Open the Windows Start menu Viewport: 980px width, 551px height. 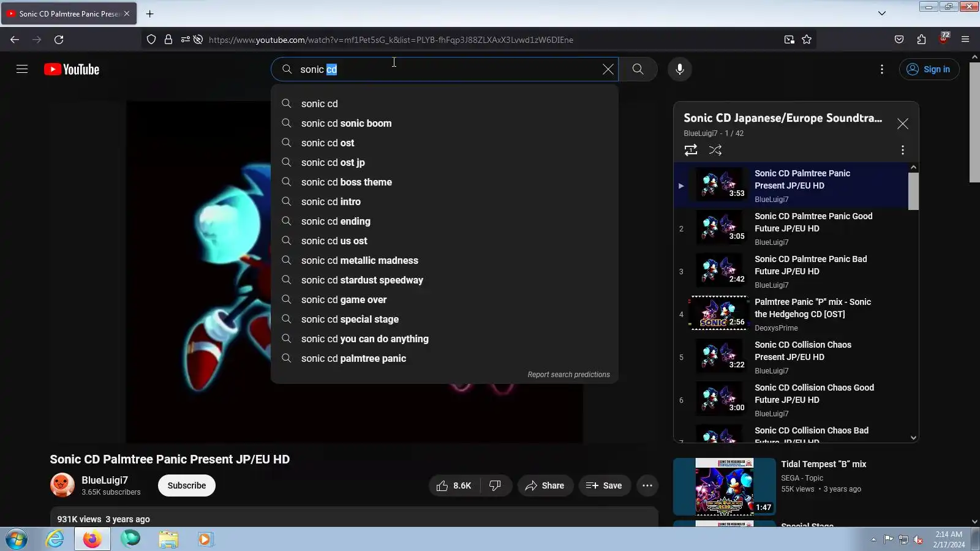tap(17, 539)
